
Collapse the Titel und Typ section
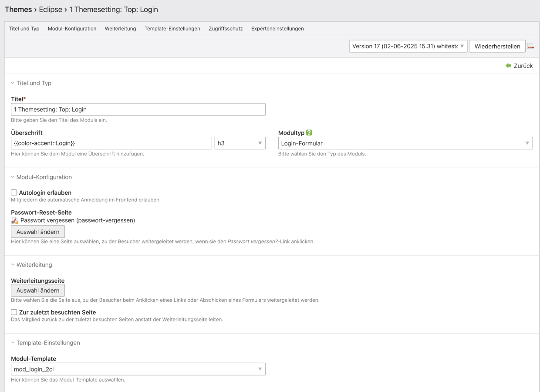pyautogui.click(x=34, y=83)
